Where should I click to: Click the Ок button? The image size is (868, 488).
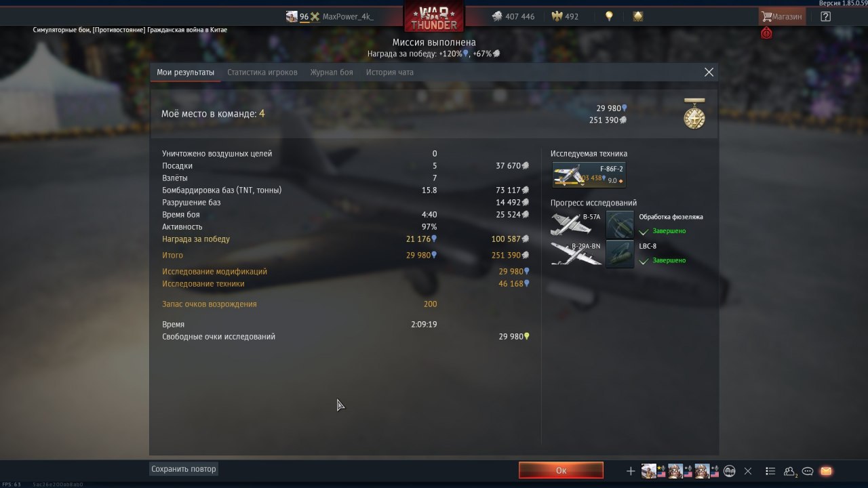point(561,470)
